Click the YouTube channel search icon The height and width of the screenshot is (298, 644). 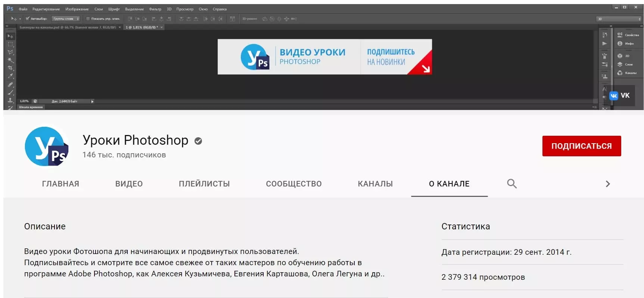pos(511,183)
